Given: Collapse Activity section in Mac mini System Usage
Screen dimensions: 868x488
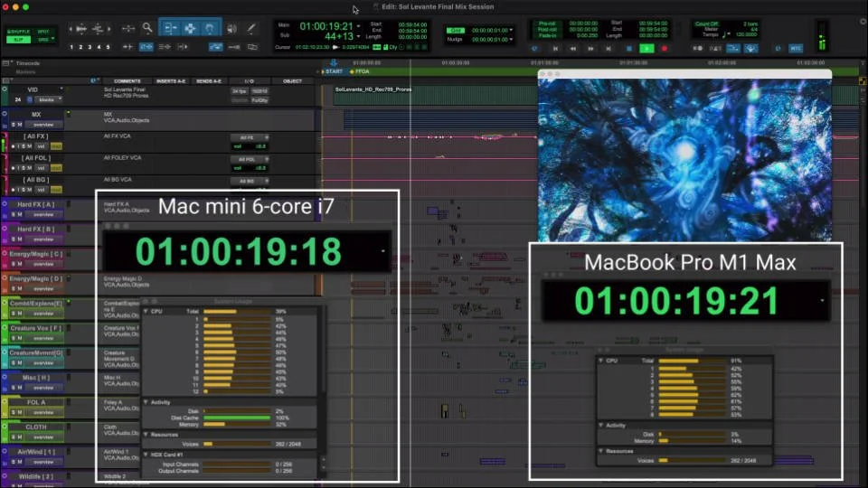Looking at the screenshot, I should pos(146,402).
